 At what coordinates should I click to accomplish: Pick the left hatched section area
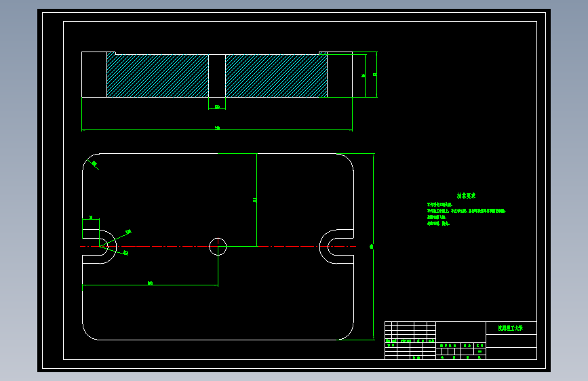point(157,75)
